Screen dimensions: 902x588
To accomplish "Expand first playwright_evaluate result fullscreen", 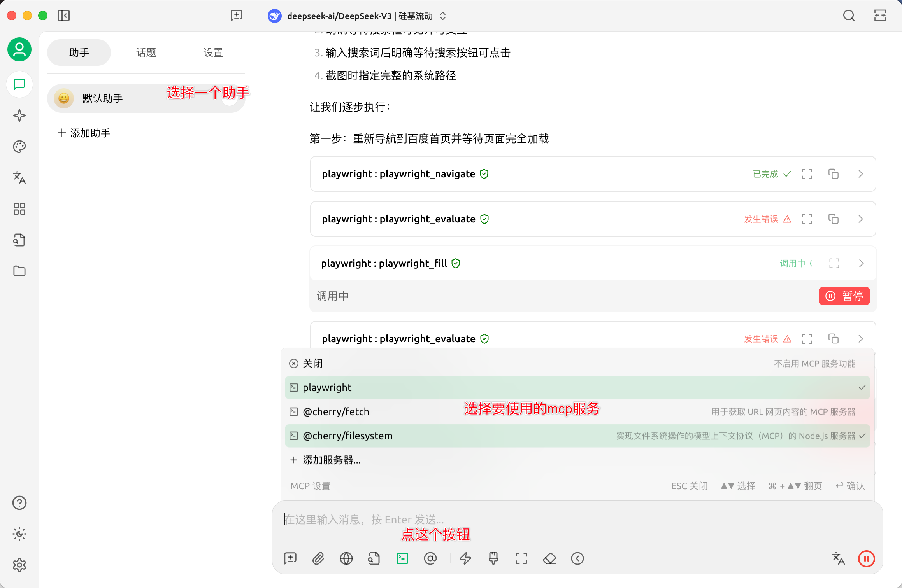I will click(x=807, y=219).
